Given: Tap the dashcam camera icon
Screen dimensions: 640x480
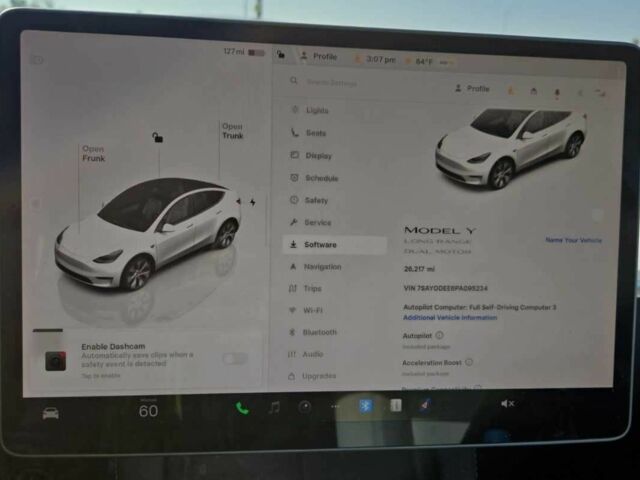Looking at the screenshot, I should (x=56, y=361).
